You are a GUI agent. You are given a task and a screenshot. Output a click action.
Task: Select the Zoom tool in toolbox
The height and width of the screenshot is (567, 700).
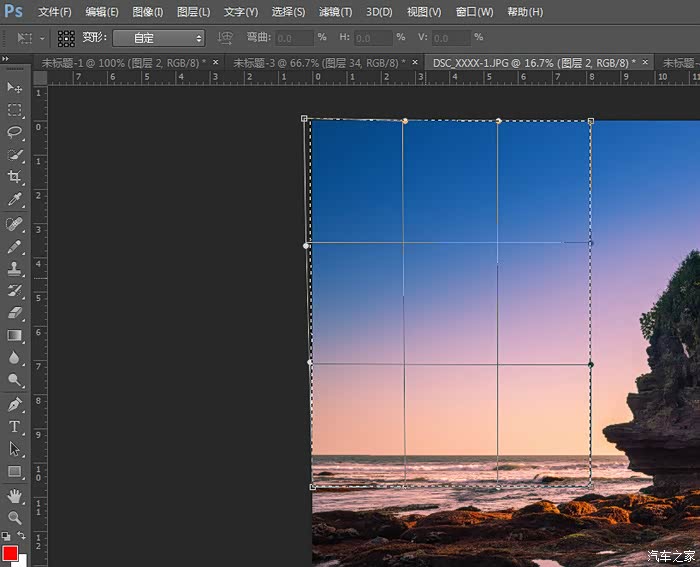click(x=15, y=517)
